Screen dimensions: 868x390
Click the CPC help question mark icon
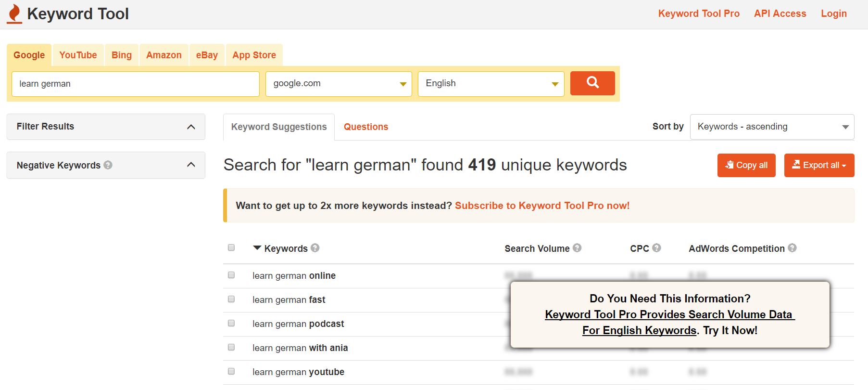656,248
